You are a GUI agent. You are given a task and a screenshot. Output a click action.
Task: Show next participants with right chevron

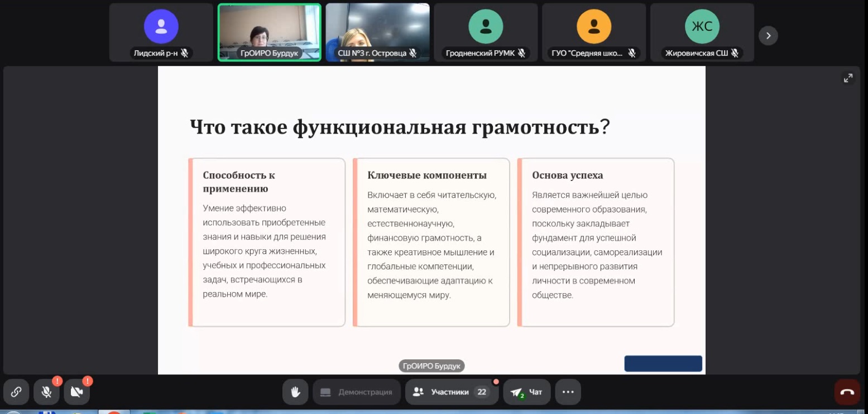coord(768,36)
